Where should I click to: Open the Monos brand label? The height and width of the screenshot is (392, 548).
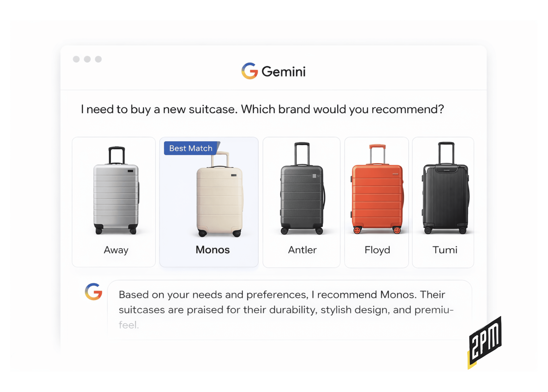click(213, 250)
